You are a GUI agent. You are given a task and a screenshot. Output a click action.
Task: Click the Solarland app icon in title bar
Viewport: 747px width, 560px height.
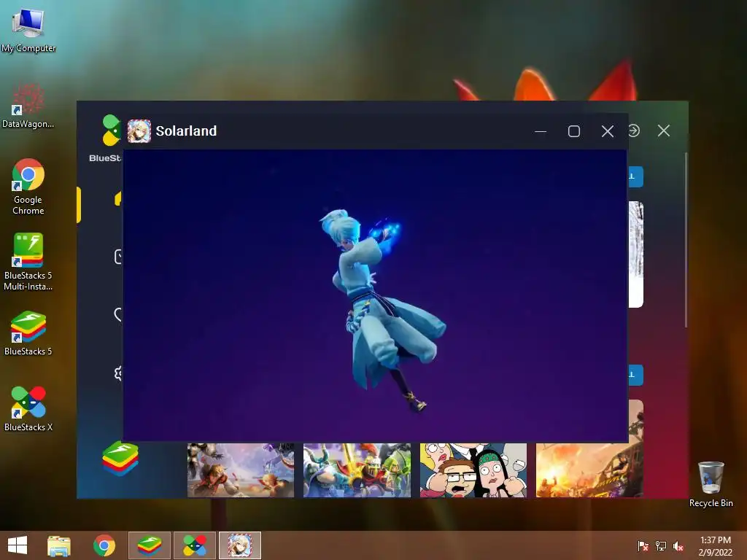pos(139,131)
